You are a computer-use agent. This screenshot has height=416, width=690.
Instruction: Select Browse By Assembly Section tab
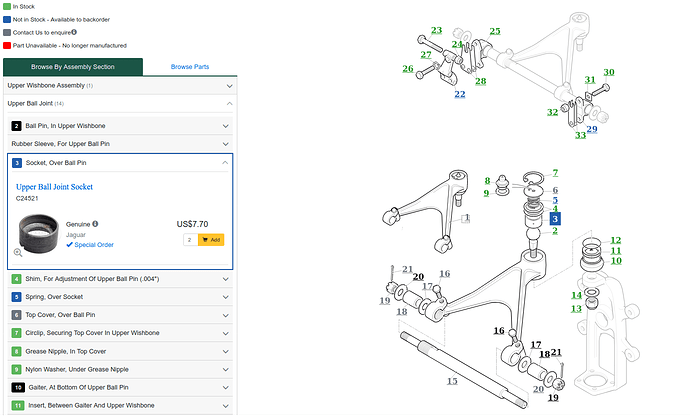pyautogui.click(x=73, y=67)
